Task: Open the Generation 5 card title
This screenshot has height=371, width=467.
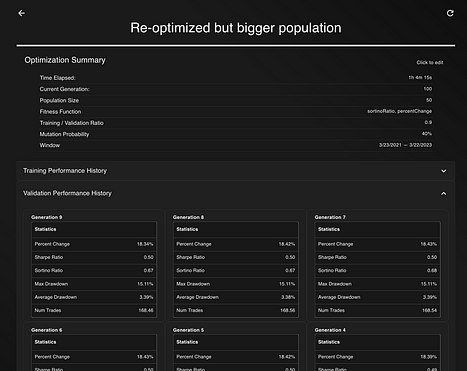Action: pos(188,330)
